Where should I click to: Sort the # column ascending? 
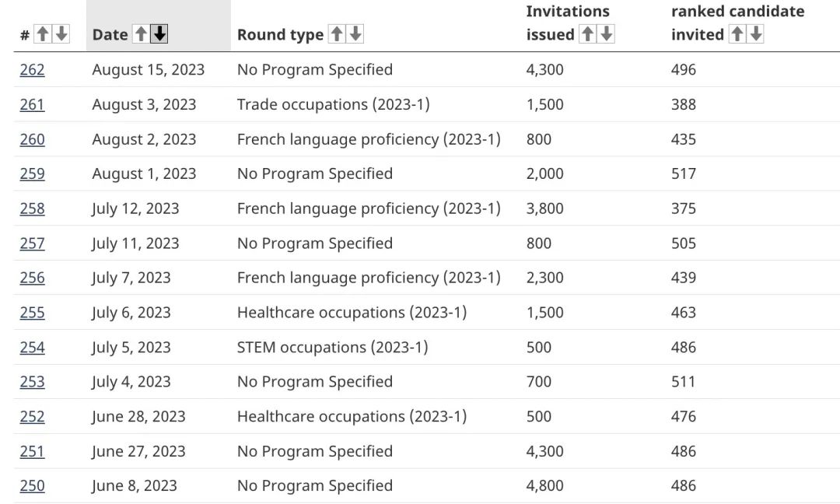click(x=44, y=34)
